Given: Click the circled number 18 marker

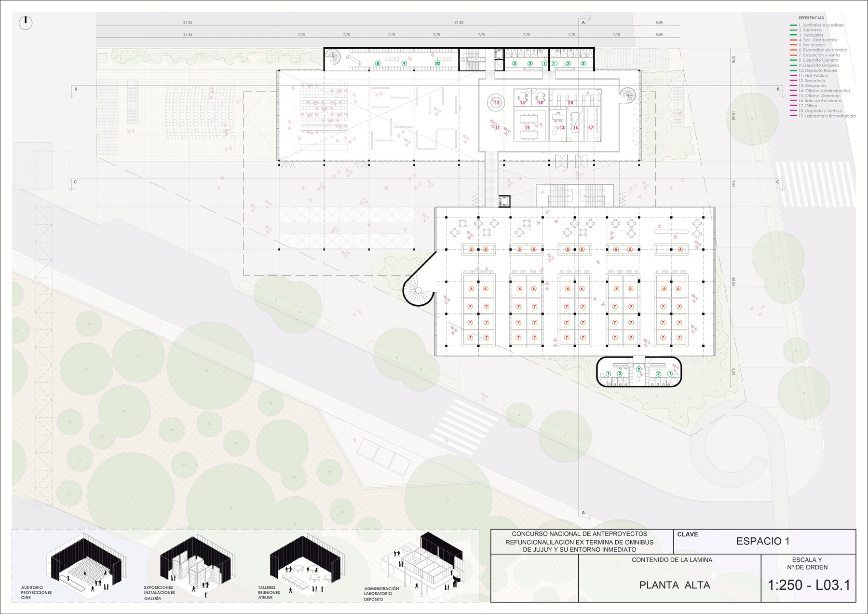Looking at the screenshot, I should (x=570, y=102).
